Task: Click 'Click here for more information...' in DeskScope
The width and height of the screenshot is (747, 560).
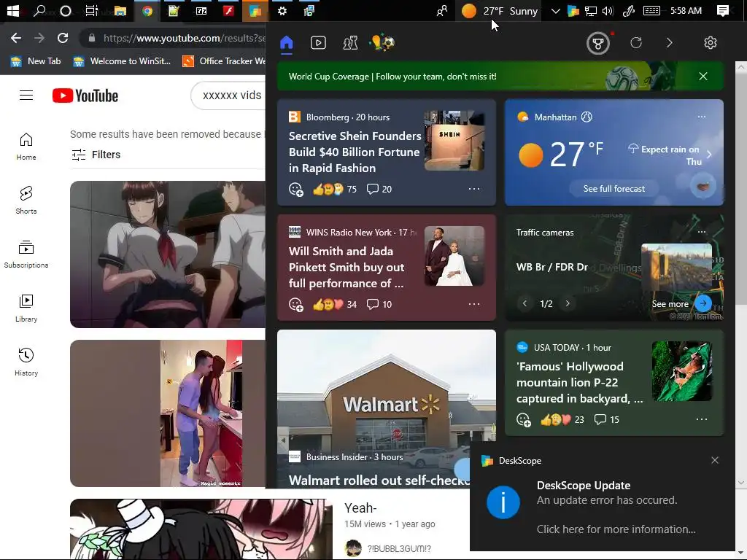Action: click(616, 529)
